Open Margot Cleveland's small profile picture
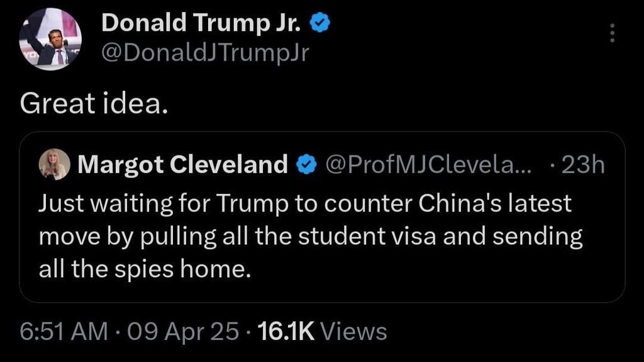The width and height of the screenshot is (644, 362). tap(55, 165)
